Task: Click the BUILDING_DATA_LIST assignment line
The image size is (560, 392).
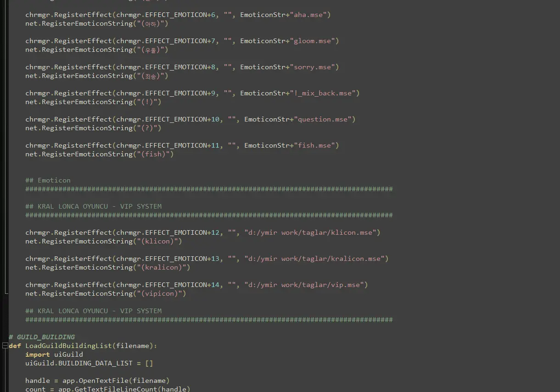Action: point(89,363)
